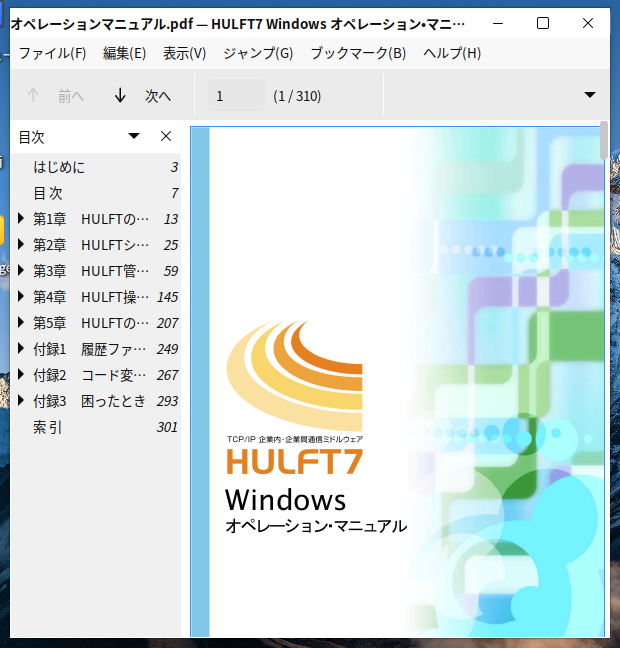620x648 pixels.
Task: Open the ヘルプ(H) menu
Action: click(x=452, y=53)
